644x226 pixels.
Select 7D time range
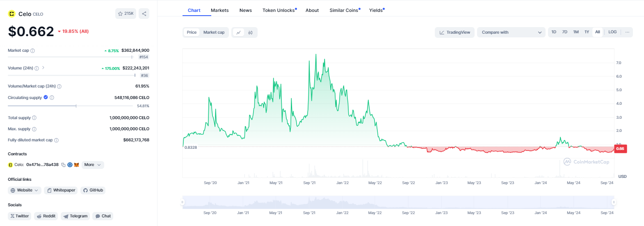click(x=565, y=32)
